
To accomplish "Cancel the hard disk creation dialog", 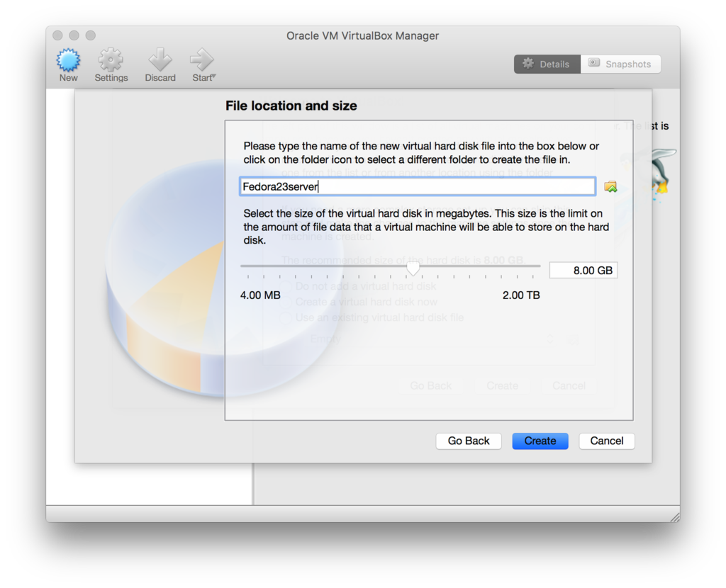I will point(607,441).
